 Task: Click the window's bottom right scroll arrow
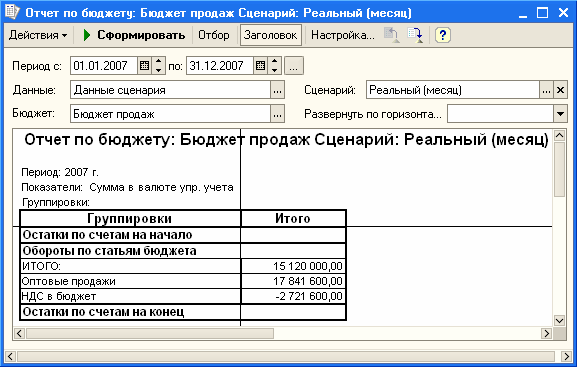(566, 356)
